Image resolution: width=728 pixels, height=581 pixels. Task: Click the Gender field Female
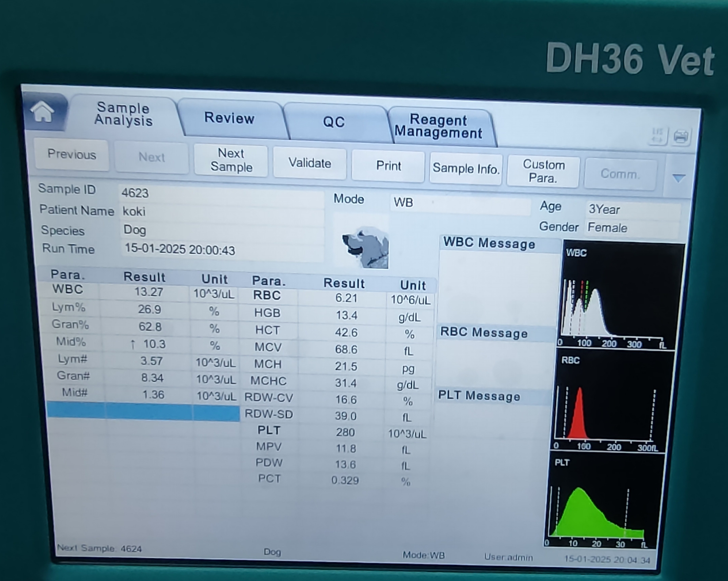pyautogui.click(x=632, y=228)
